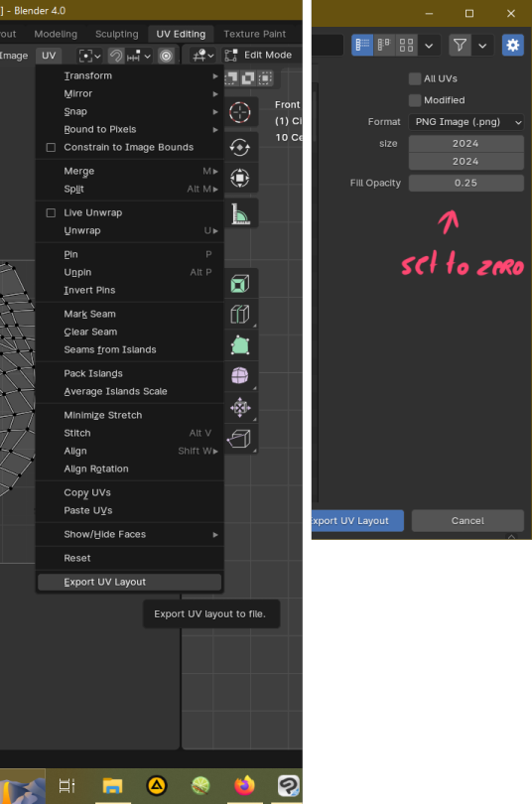532x804 pixels.
Task: Choose Mark Seam from UV menu
Action: 130,314
